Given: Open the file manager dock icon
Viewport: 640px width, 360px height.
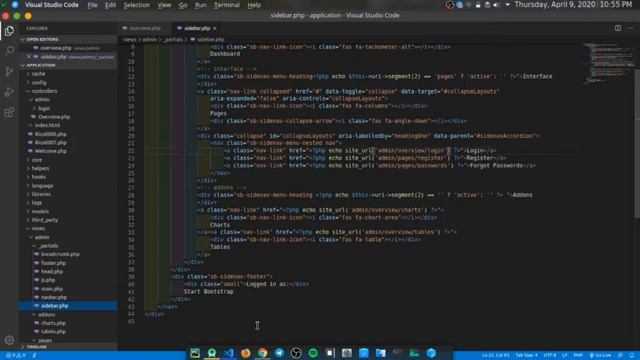Looking at the screenshot, I should pyautogui.click(x=380, y=353).
